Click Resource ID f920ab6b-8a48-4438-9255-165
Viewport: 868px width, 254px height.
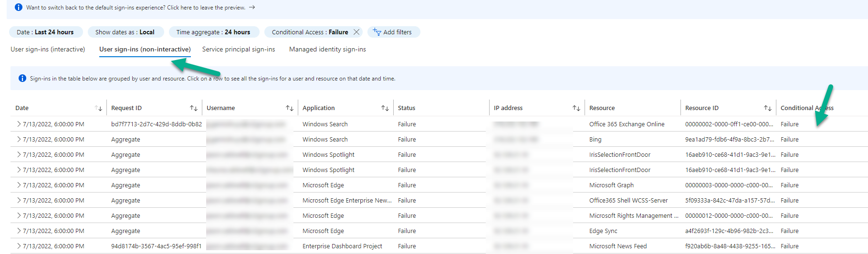(x=730, y=246)
